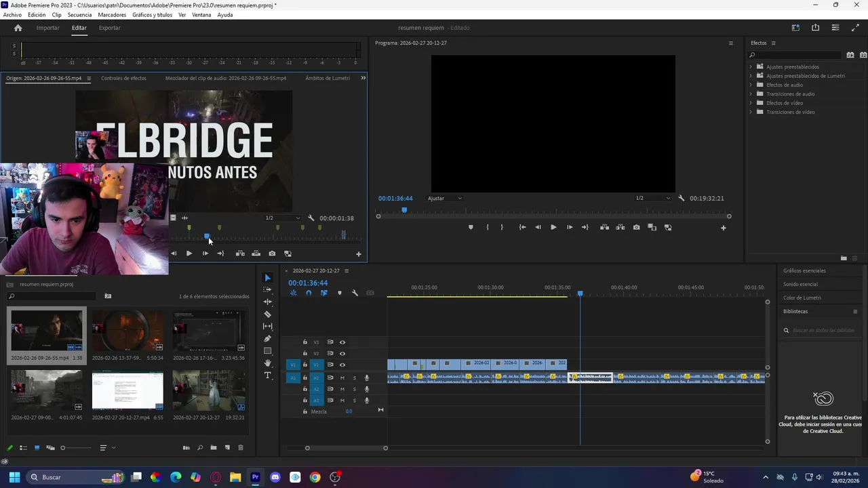
Task: Click Overwrite button in Source monitor
Action: (256, 253)
